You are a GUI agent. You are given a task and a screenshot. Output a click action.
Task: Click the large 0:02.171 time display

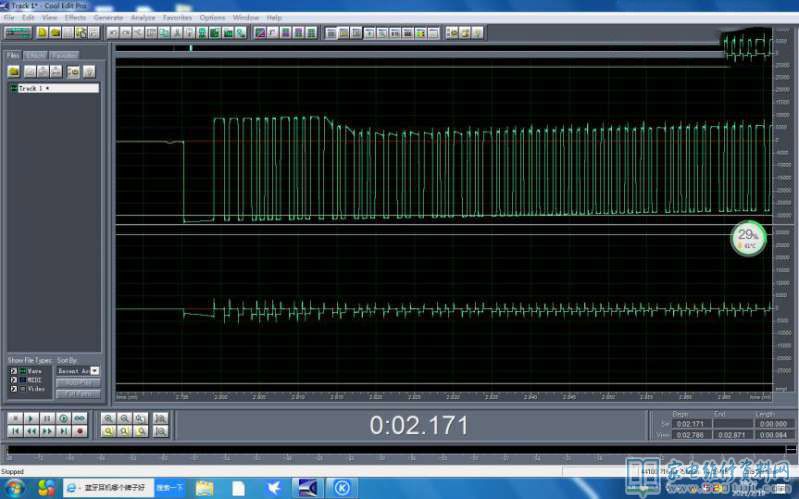coord(418,425)
